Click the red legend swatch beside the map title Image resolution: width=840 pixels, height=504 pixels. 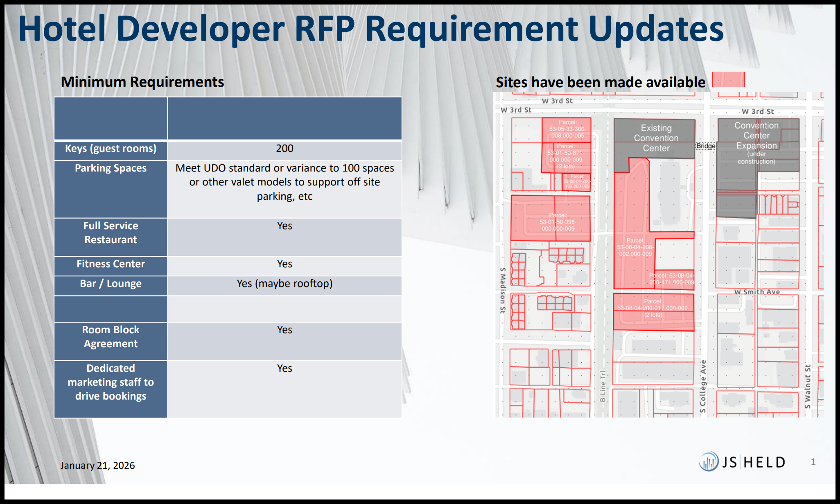coord(728,79)
